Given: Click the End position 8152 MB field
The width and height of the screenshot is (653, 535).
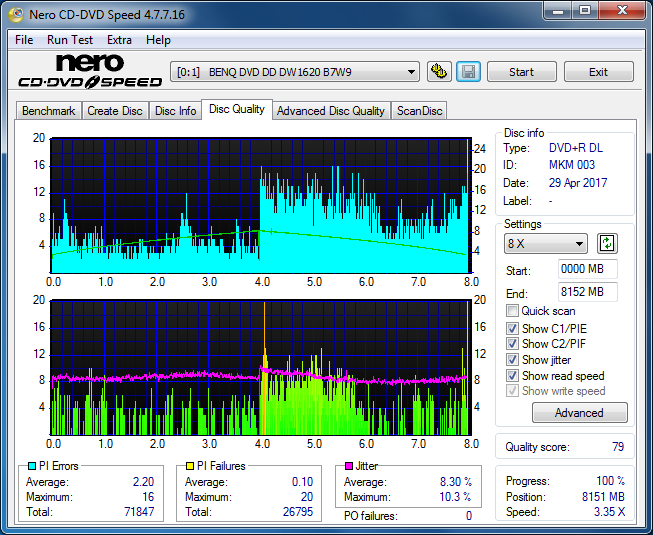Looking at the screenshot, I should (588, 292).
